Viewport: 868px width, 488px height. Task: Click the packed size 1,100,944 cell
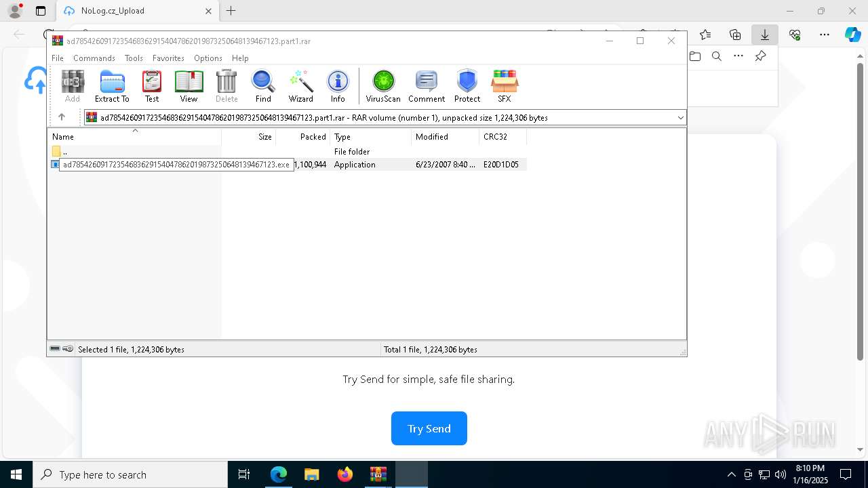(310, 165)
